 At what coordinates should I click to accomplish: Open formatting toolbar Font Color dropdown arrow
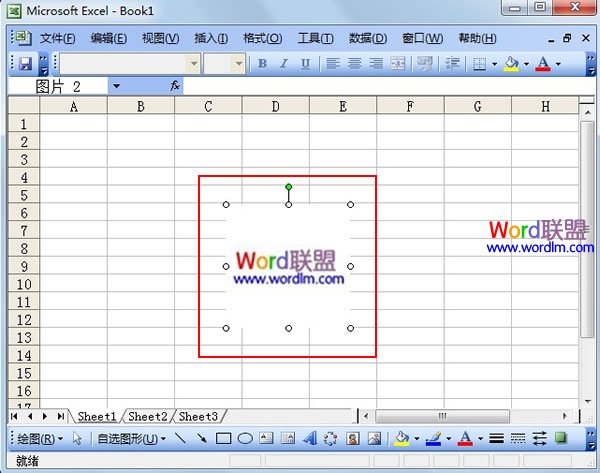(558, 64)
